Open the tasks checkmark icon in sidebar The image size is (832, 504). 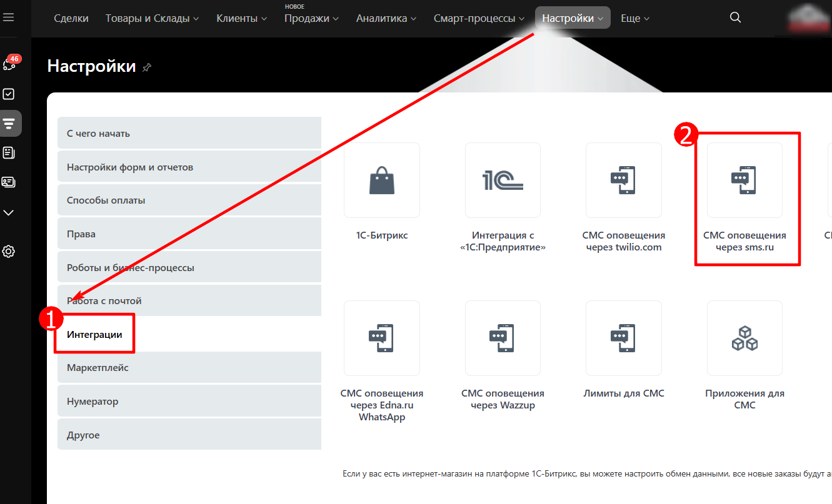click(9, 94)
